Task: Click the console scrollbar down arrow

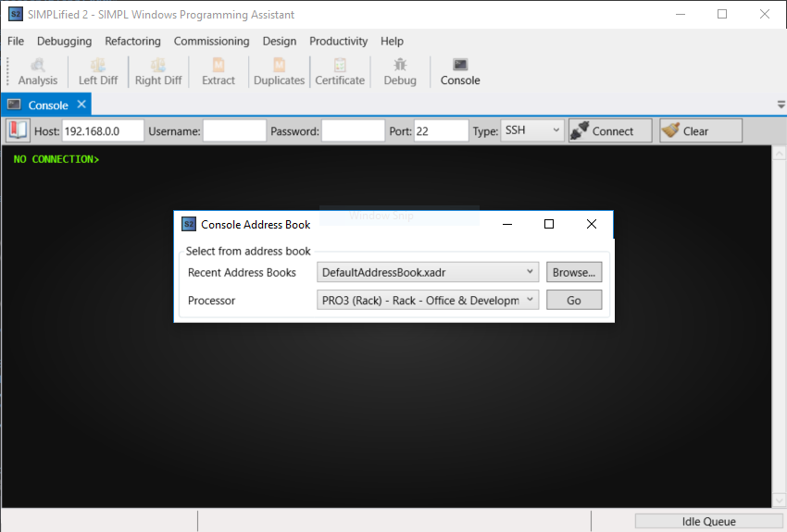Action: (779, 500)
